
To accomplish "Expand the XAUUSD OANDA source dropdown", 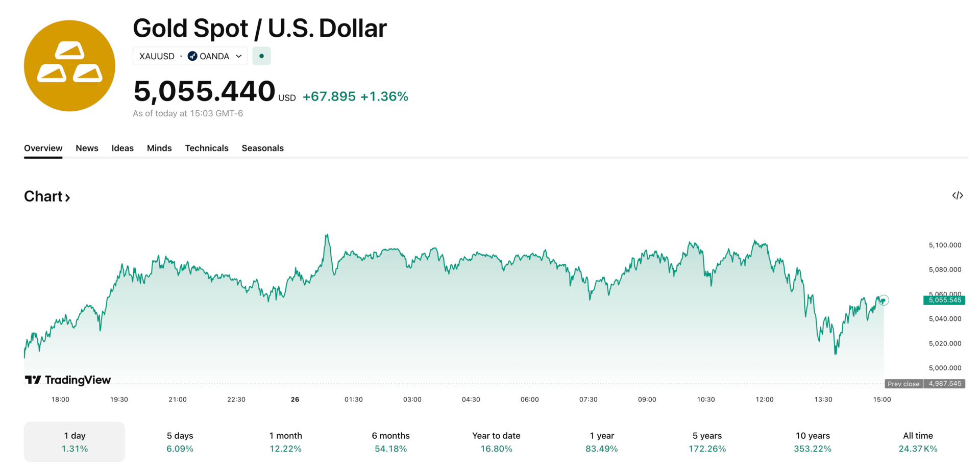I will [x=238, y=56].
